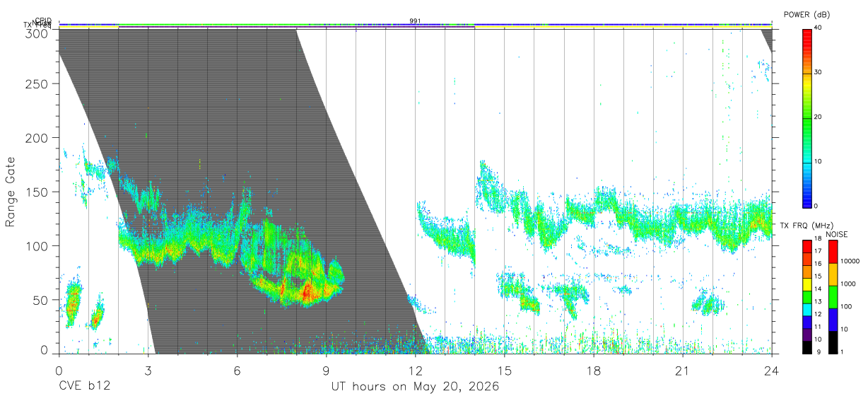Click the amber segment of the NOISE color bar

click(x=833, y=274)
